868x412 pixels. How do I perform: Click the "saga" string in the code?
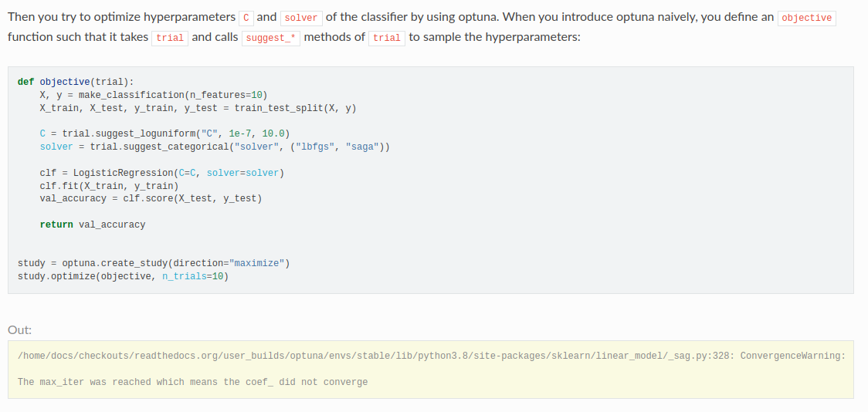[x=362, y=147]
